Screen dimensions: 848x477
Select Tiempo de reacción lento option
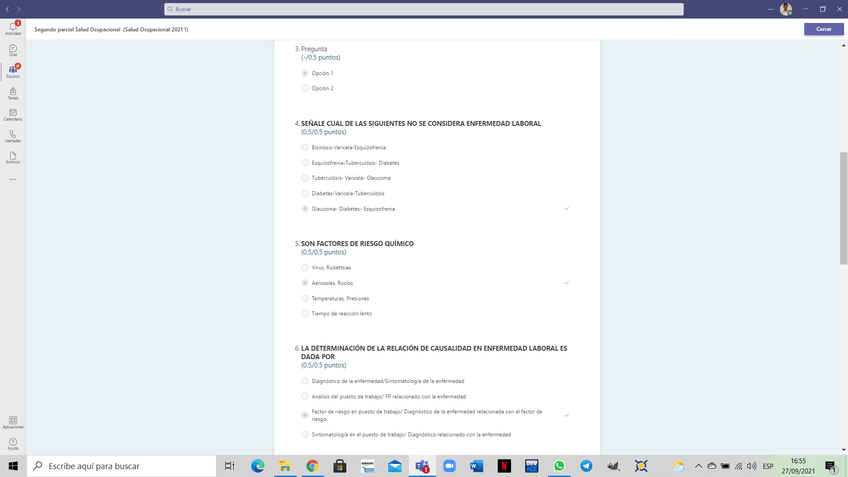pos(305,314)
